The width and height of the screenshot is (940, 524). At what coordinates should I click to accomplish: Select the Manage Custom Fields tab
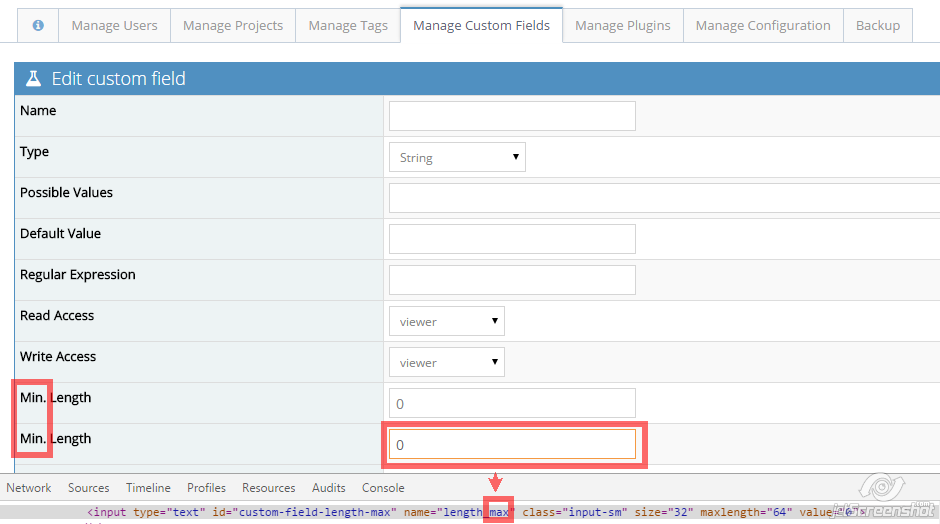[x=481, y=26]
